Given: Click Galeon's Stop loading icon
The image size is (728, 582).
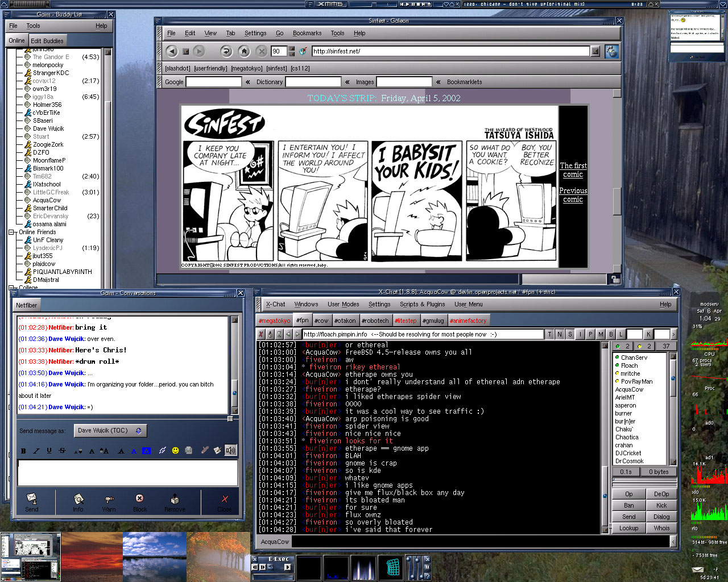Looking at the screenshot, I should click(262, 51).
